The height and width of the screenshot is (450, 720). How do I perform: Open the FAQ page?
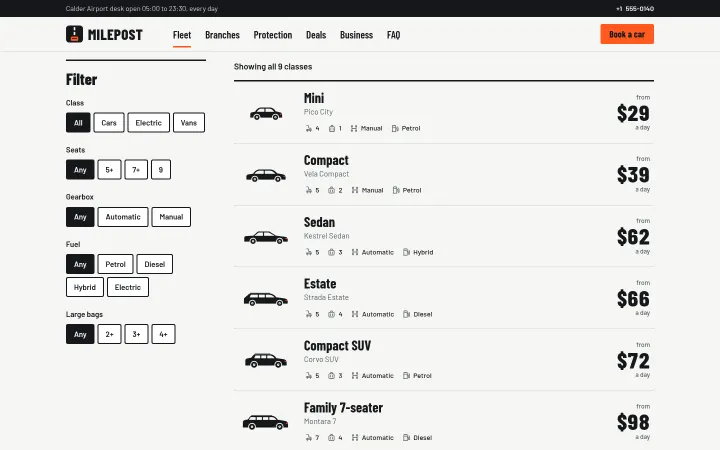[x=394, y=35]
